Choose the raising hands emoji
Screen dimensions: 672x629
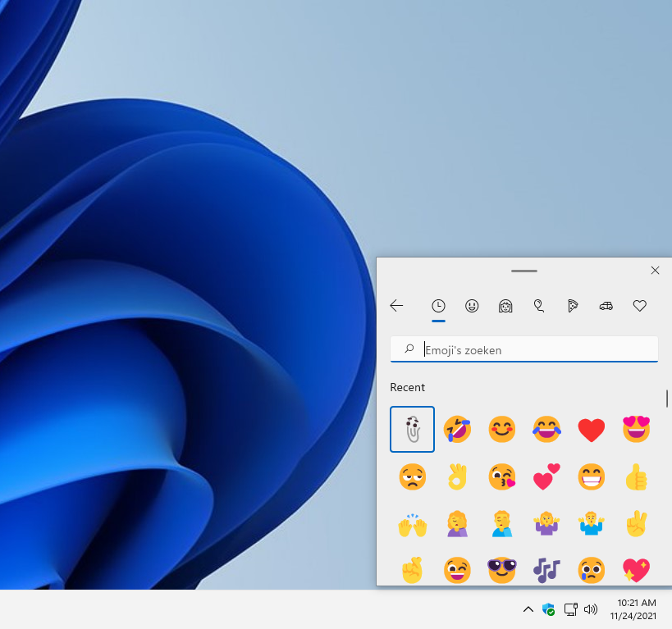412,524
